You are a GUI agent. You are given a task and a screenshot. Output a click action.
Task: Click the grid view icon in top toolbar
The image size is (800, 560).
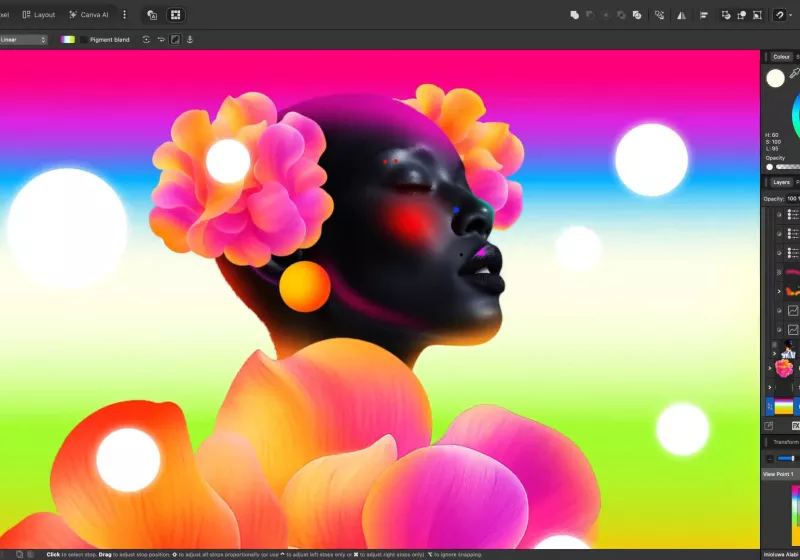tap(175, 15)
